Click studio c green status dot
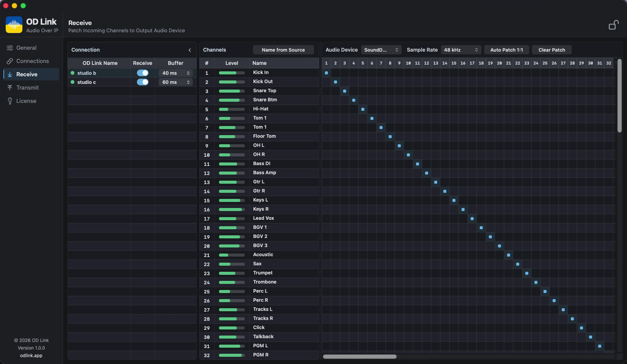The image size is (627, 364). [x=72, y=82]
